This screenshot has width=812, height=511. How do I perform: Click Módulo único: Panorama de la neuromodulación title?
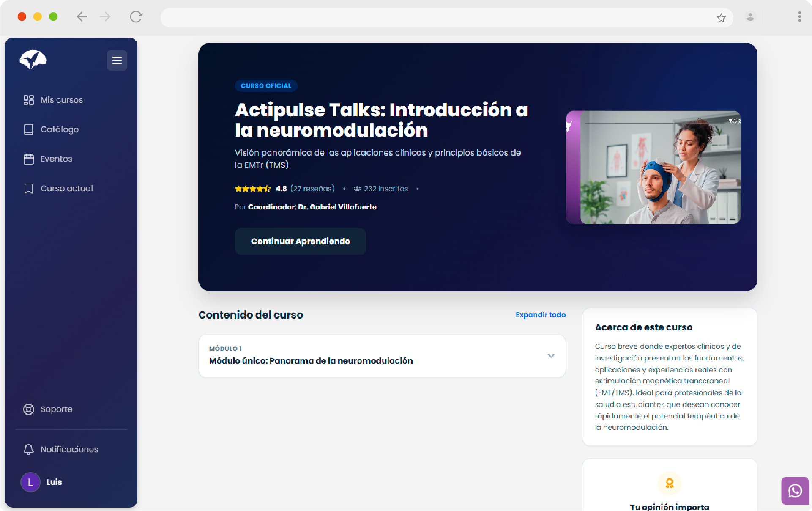point(311,361)
